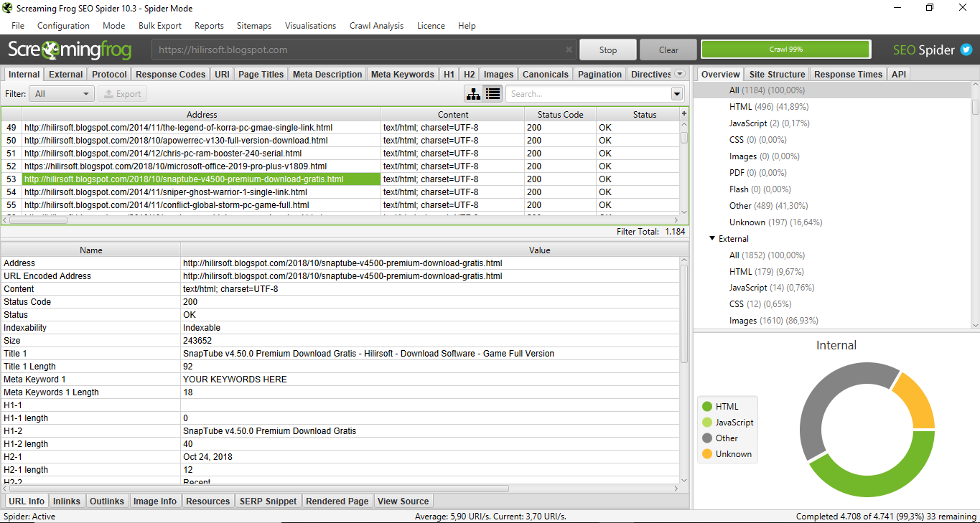Image resolution: width=980 pixels, height=523 pixels.
Task: Open the Response Codes tab
Action: 171,74
